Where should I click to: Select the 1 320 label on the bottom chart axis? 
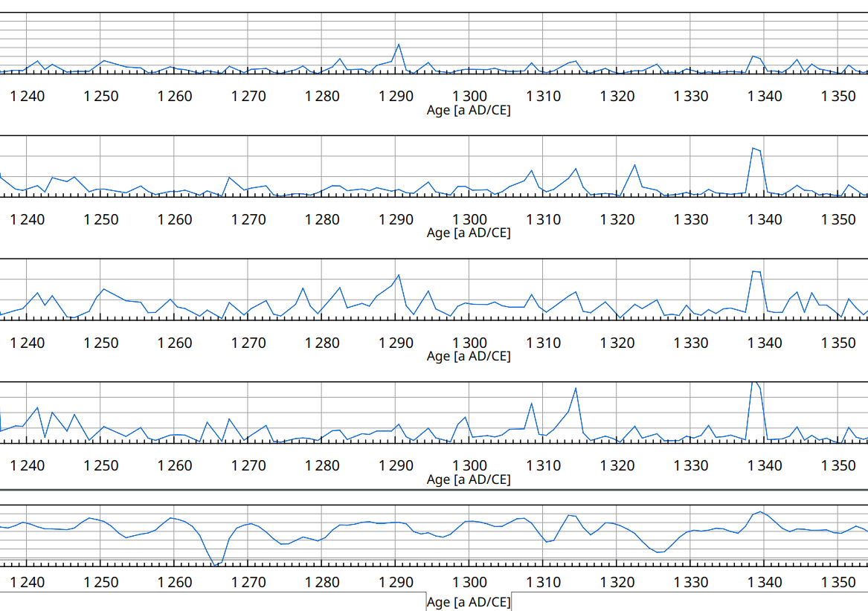pos(617,582)
